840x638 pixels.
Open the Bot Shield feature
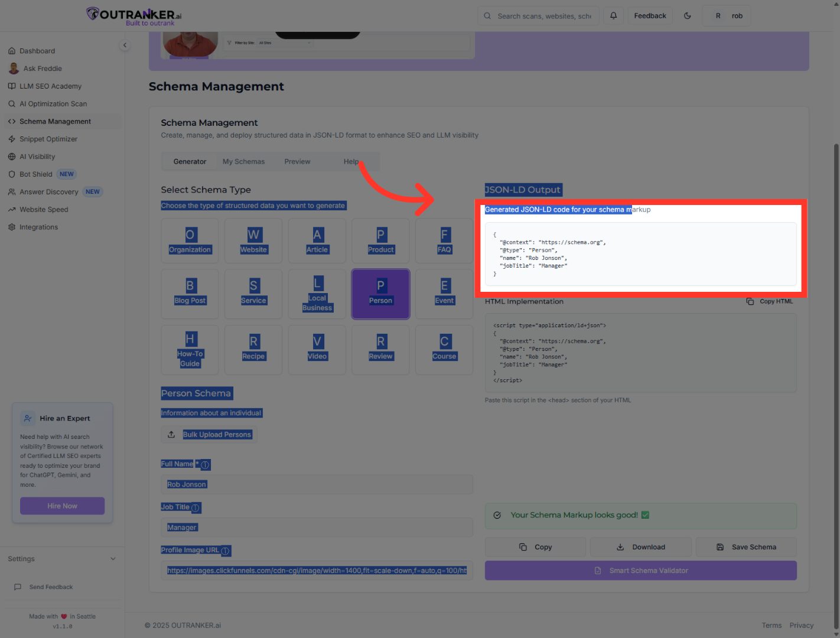point(35,174)
